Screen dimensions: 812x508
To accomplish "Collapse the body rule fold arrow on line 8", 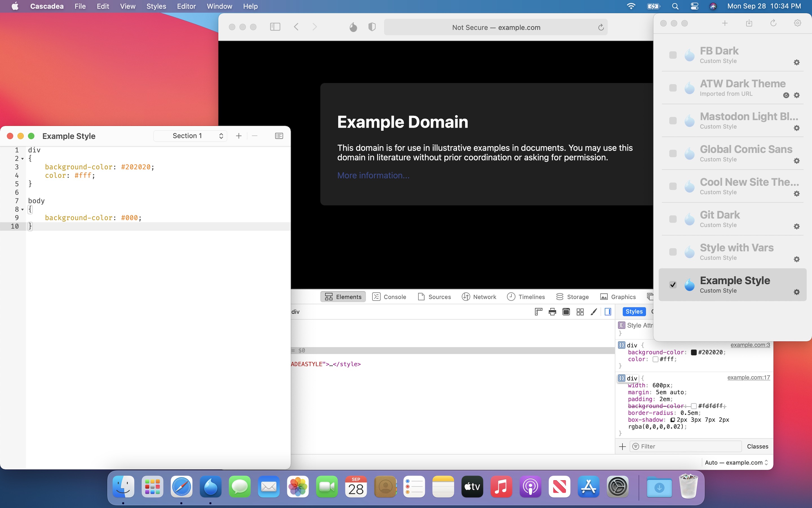I will (23, 210).
